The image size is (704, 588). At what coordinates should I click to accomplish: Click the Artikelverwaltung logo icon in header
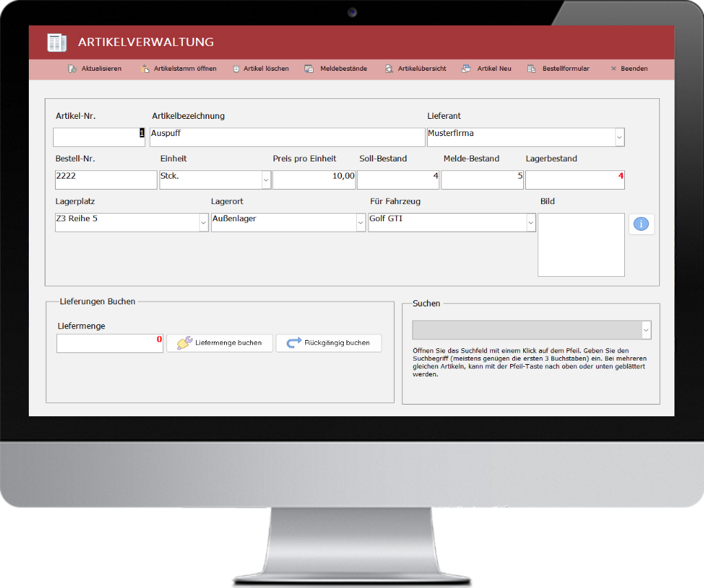coord(56,43)
